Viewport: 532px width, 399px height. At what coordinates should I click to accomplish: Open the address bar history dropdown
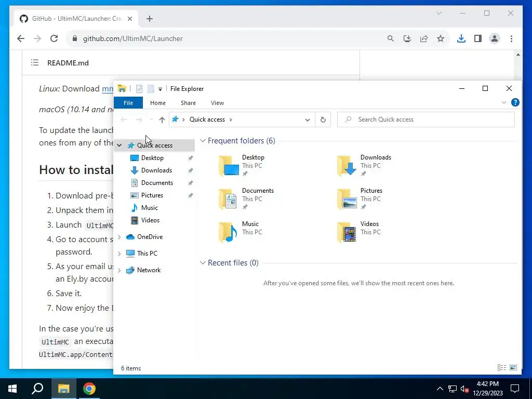tap(308, 119)
